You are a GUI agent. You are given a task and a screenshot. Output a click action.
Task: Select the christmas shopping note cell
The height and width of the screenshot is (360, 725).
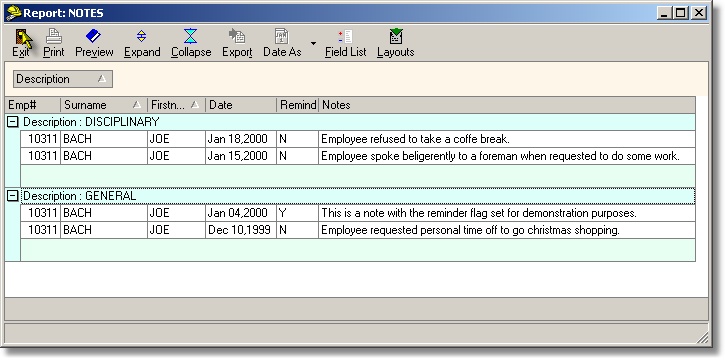coord(507,230)
